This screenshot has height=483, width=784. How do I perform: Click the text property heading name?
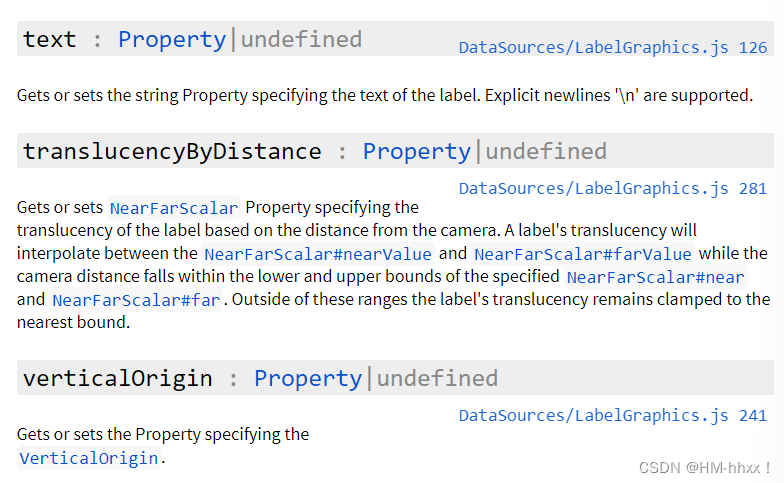[x=50, y=40]
